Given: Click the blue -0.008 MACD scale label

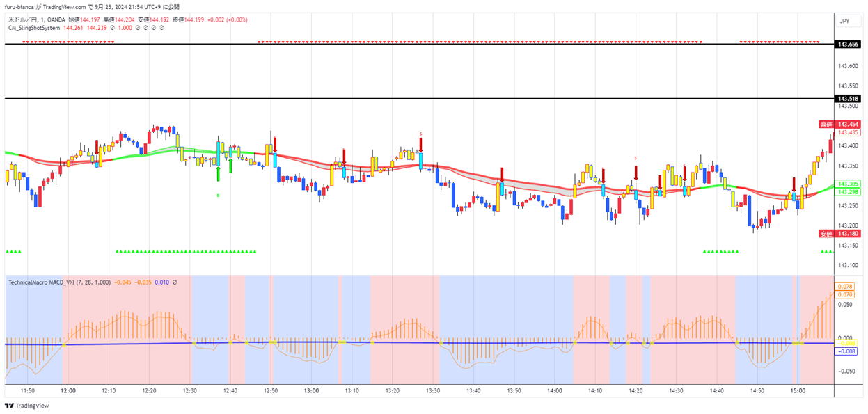Looking at the screenshot, I should [847, 351].
